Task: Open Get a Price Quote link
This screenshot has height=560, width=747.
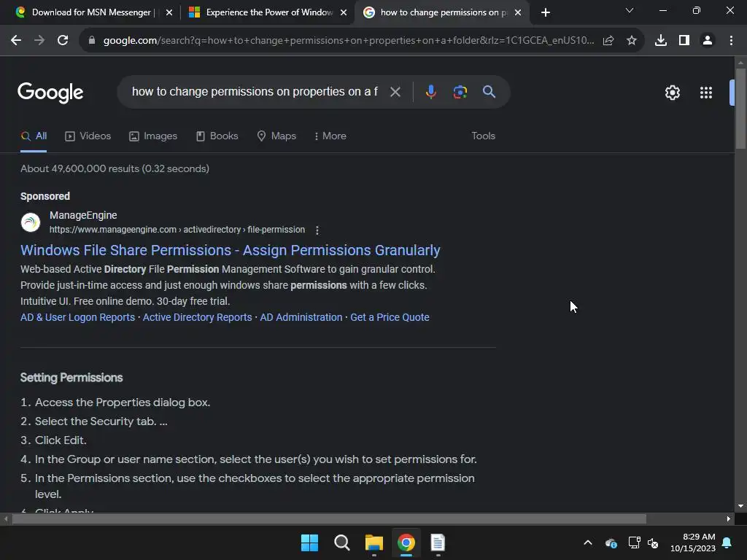Action: tap(390, 318)
